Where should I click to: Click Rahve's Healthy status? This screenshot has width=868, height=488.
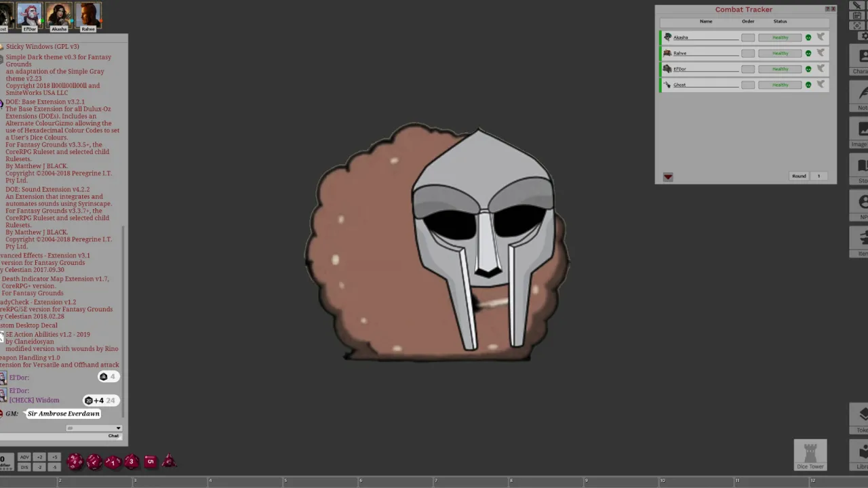(780, 53)
